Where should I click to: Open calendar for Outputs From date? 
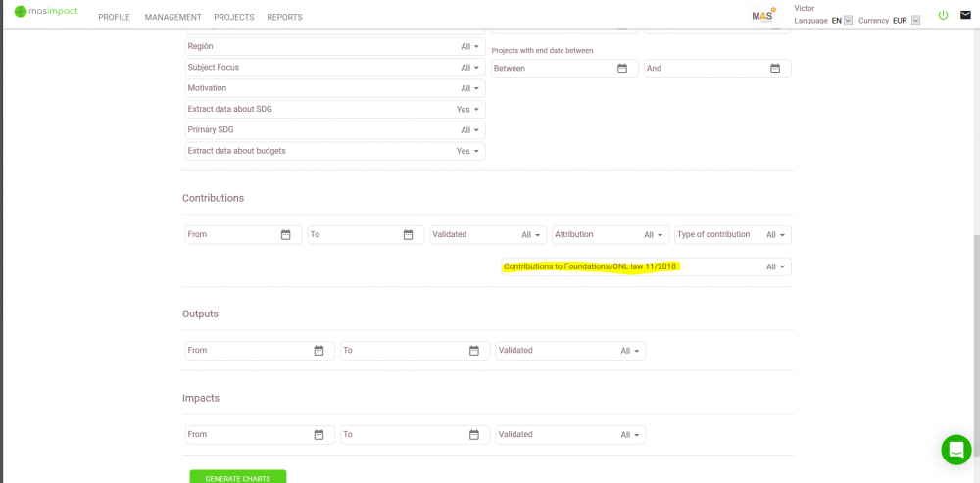pyautogui.click(x=318, y=351)
